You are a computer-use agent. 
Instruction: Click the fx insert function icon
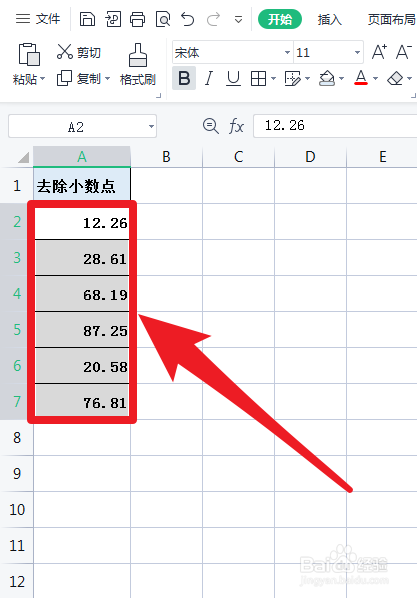[236, 126]
